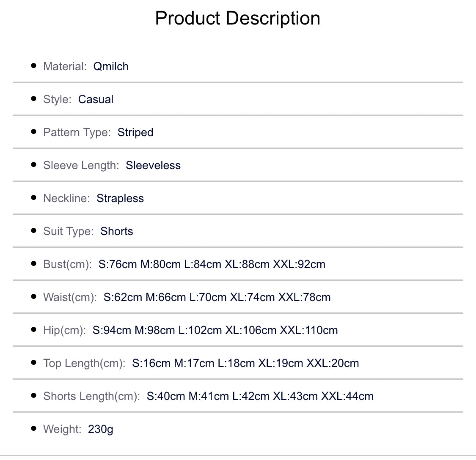
Task: Click the hip size measurements text
Action: pos(215,330)
